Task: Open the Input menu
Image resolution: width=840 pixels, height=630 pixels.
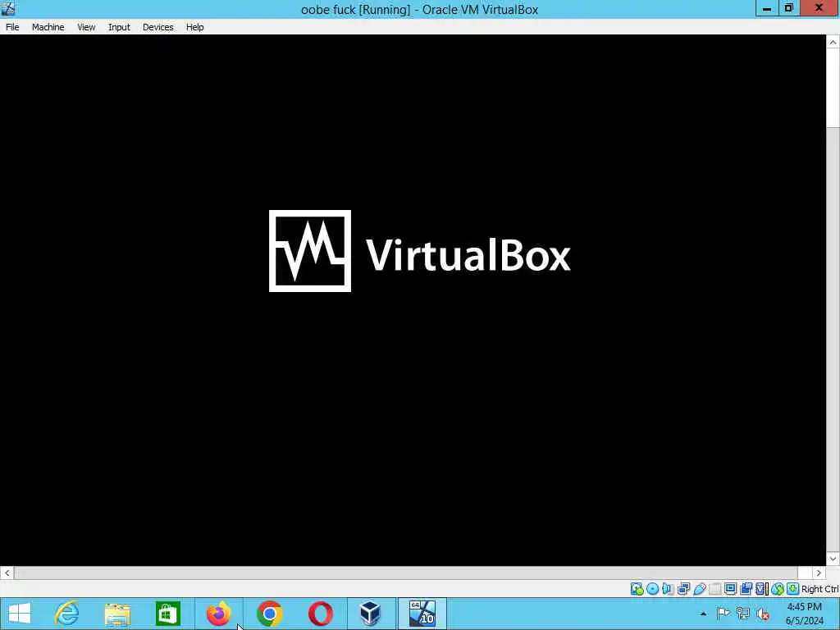Action: [x=119, y=27]
